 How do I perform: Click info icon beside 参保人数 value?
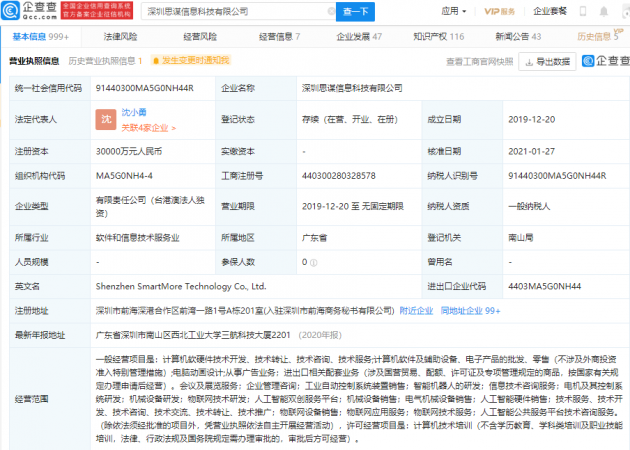coord(314,263)
